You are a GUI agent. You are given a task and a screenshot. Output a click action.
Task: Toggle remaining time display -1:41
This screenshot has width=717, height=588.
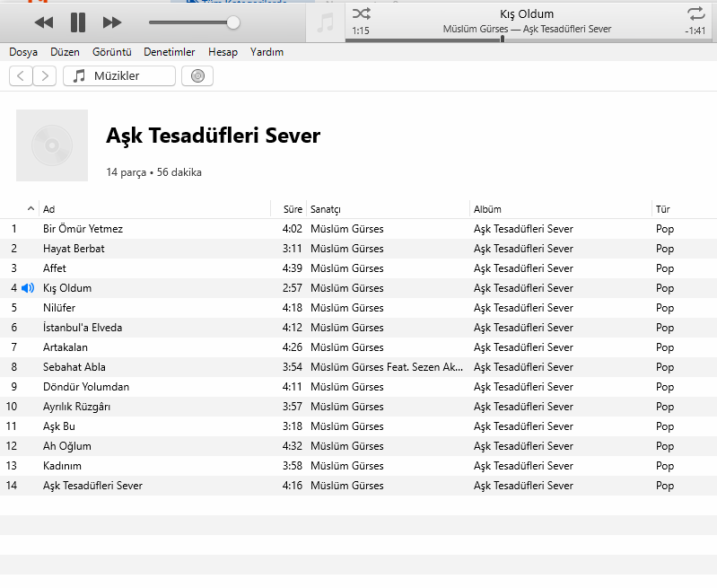[x=695, y=31]
